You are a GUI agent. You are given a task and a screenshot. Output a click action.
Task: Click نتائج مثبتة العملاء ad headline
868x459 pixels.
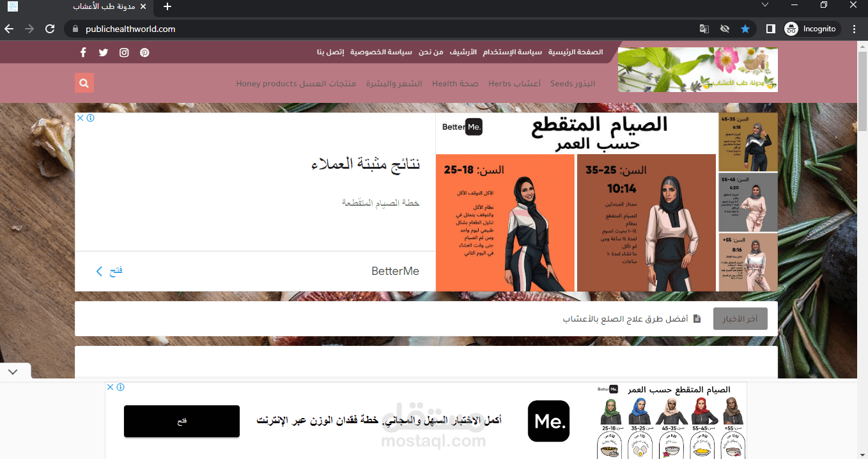pos(365,164)
